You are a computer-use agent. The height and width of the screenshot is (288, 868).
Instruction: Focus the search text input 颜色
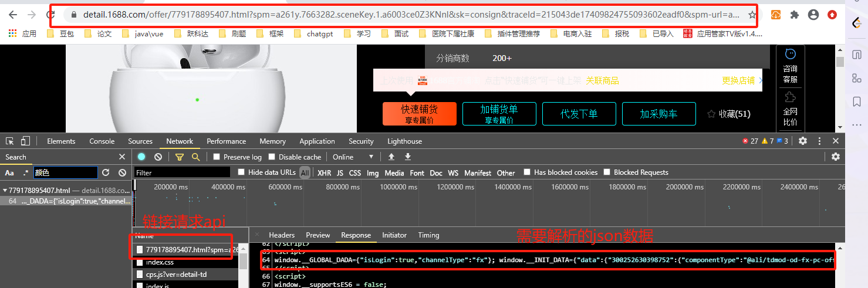(65, 172)
